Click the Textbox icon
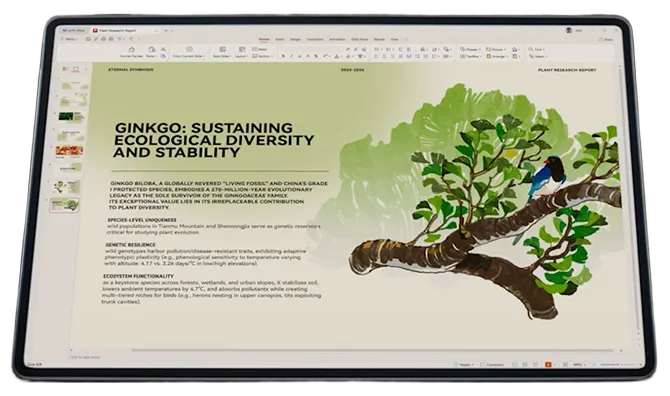The width and height of the screenshot is (670, 396). pos(462,56)
